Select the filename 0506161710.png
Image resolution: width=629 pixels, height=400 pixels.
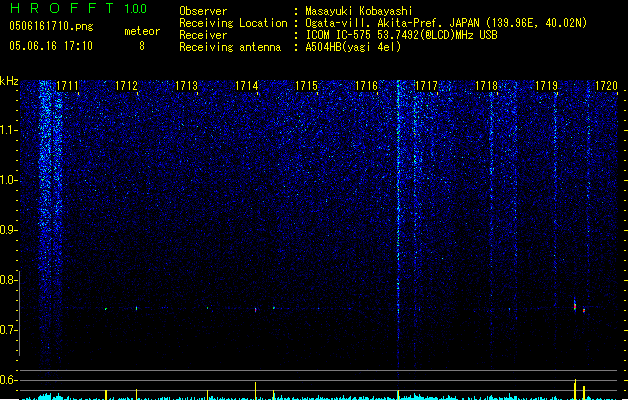[51, 27]
